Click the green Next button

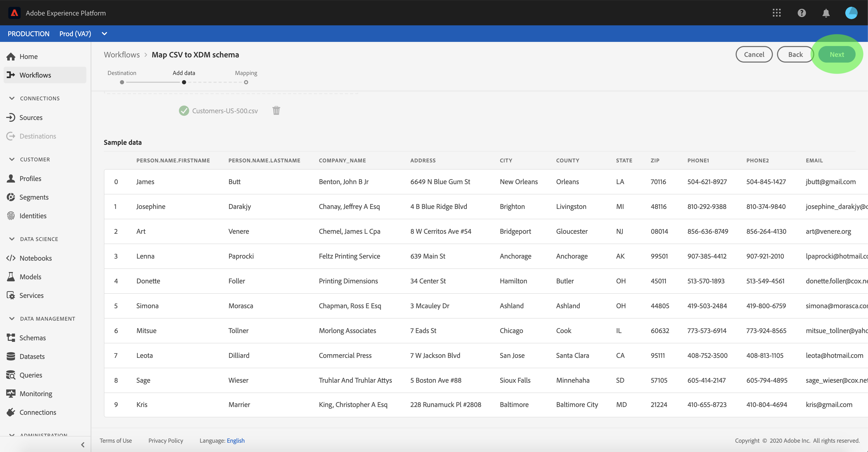click(x=836, y=54)
